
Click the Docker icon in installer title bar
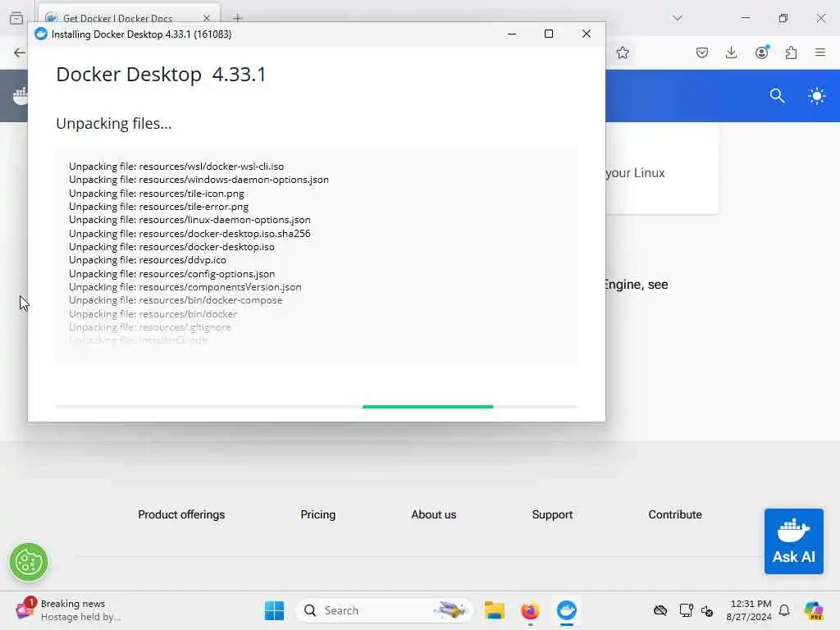[x=41, y=34]
